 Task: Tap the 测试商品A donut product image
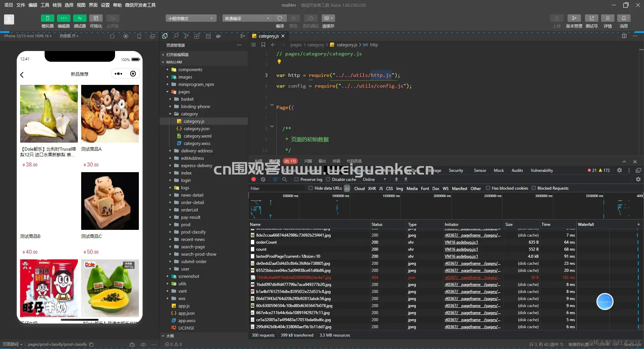click(110, 114)
